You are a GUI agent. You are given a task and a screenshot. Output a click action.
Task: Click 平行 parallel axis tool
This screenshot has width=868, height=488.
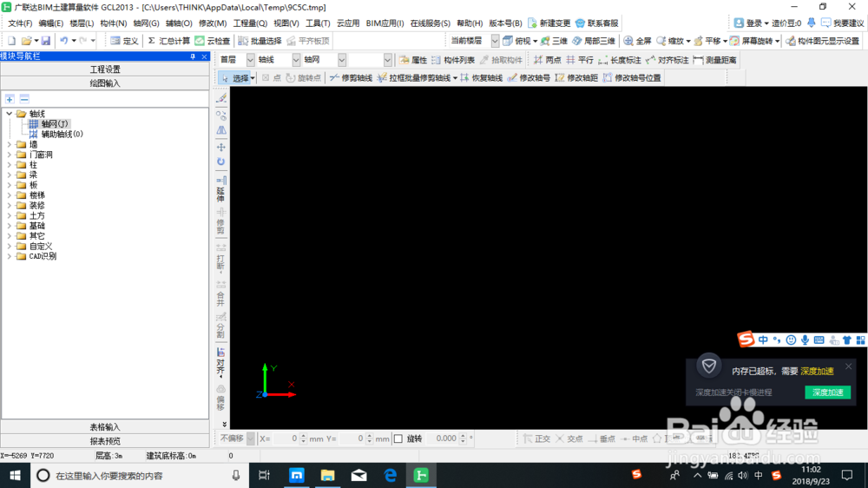coord(580,61)
